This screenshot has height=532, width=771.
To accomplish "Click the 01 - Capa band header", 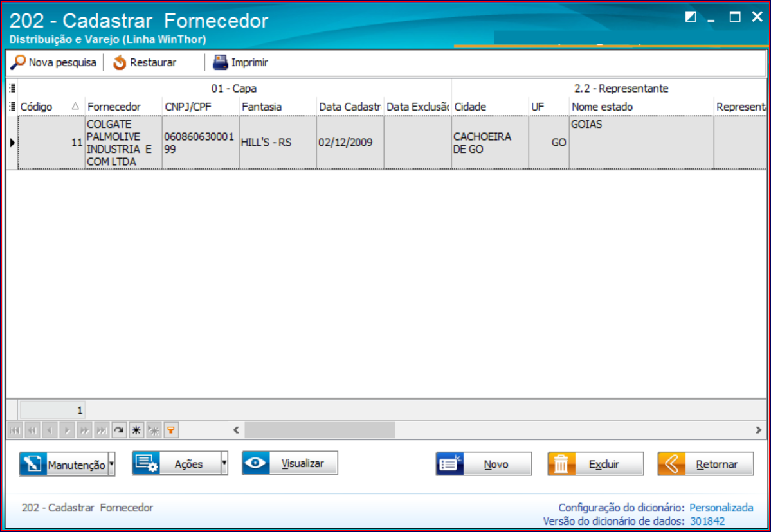I will (x=234, y=89).
